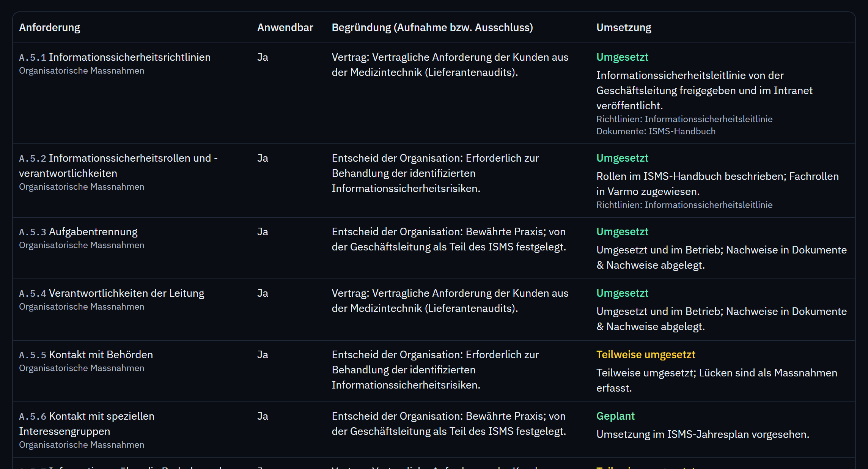The width and height of the screenshot is (868, 469).
Task: Click the A.5.2 justification about Informationssicherheitsrisiken
Action: click(x=435, y=173)
